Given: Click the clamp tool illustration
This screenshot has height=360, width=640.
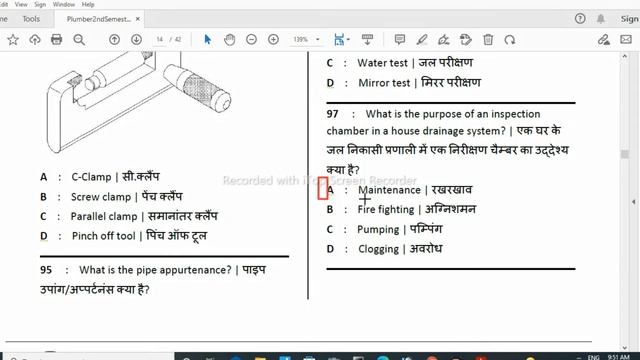Looking at the screenshot, I should point(139,101).
